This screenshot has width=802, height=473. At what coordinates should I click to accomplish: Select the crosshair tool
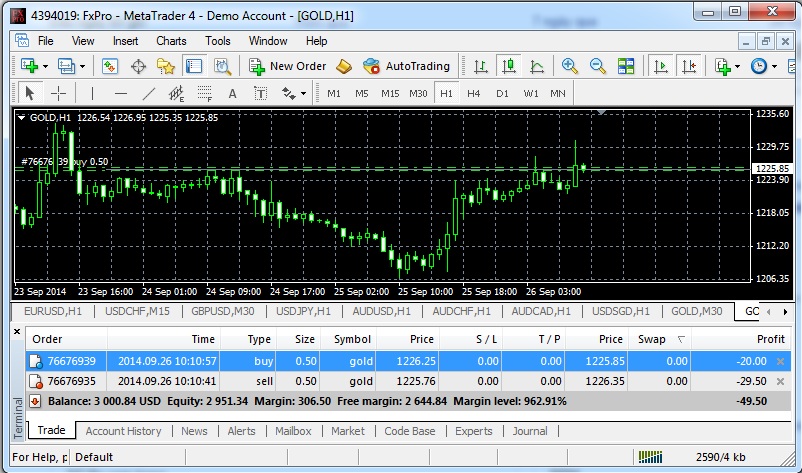coord(59,93)
